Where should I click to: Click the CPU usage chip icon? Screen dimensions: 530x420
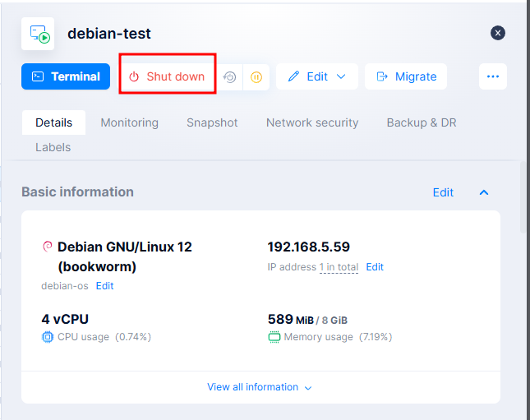47,337
